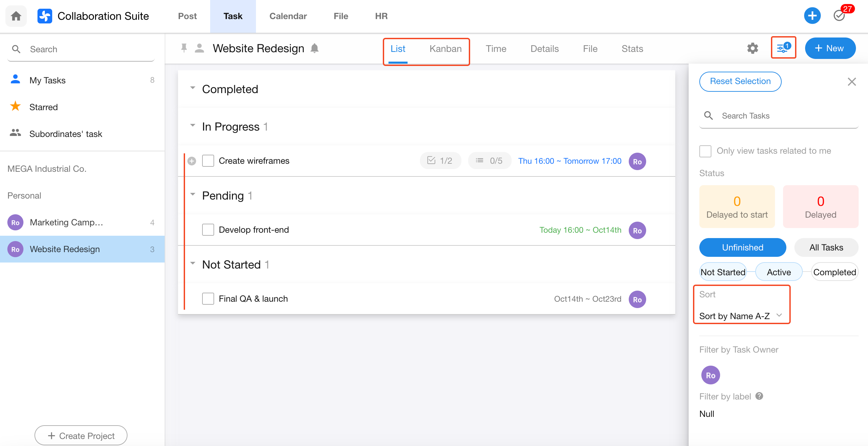Click the notification bell beside Website Redesign

315,48
